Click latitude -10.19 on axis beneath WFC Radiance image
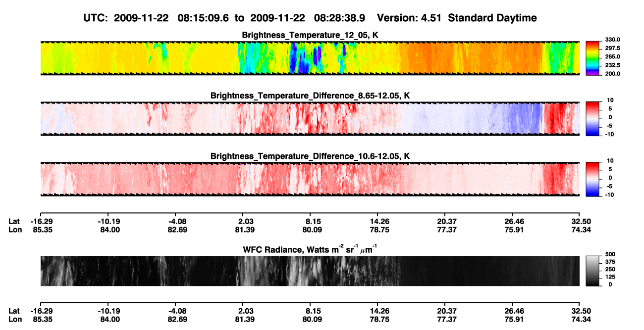This screenshot has width=644, height=330. click(x=108, y=311)
